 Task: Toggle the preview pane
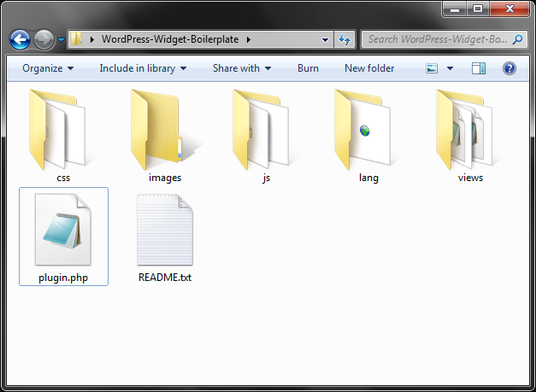pyautogui.click(x=478, y=68)
